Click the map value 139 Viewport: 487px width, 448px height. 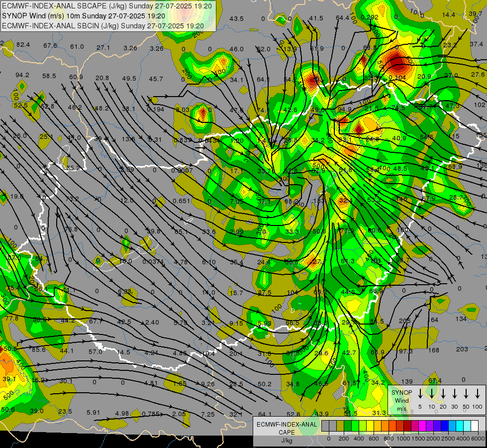407,381
